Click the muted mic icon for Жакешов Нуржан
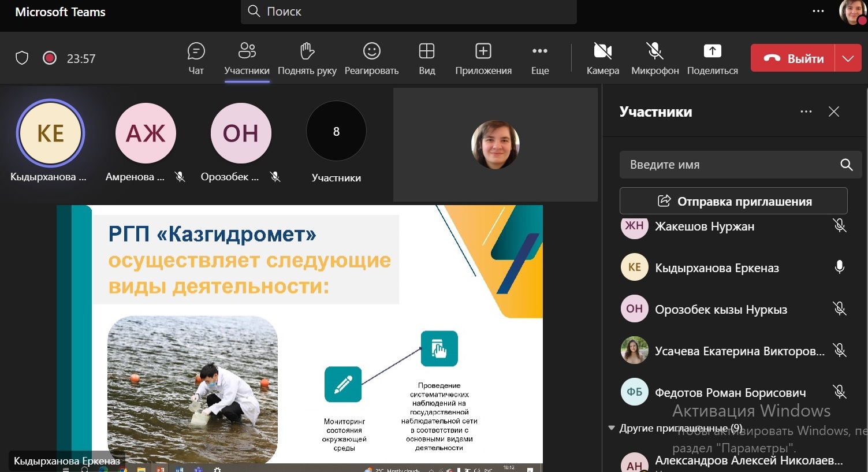The image size is (868, 472). pyautogui.click(x=840, y=225)
